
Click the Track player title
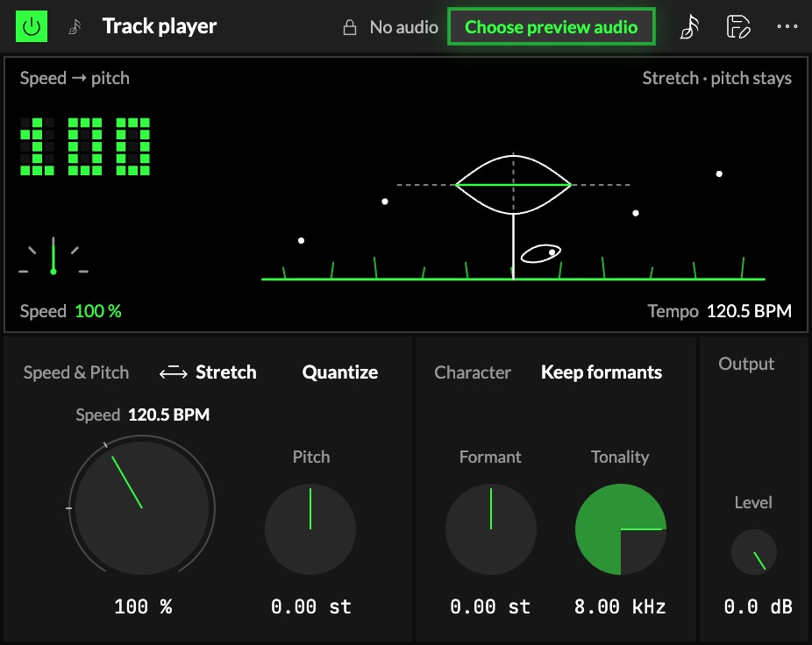pyautogui.click(x=159, y=26)
